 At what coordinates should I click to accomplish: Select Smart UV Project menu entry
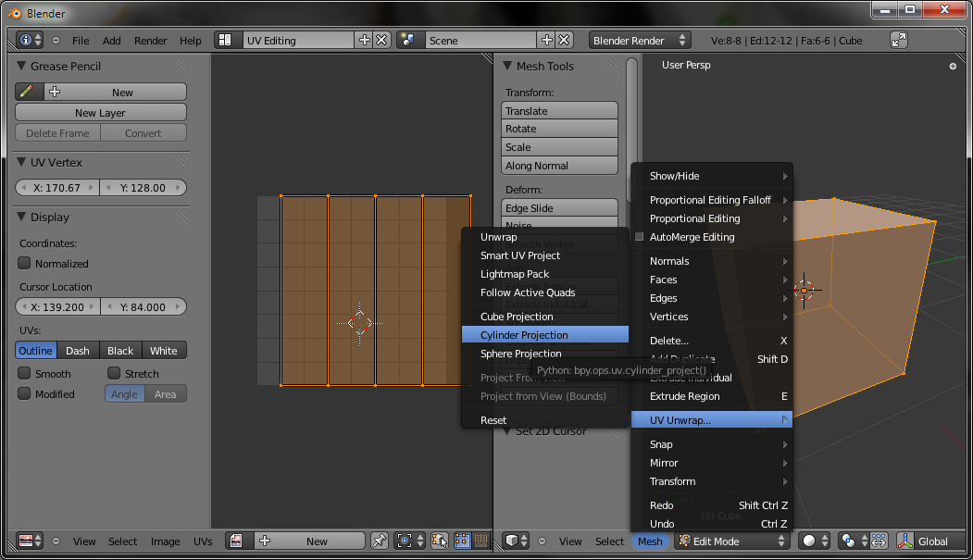tap(520, 255)
